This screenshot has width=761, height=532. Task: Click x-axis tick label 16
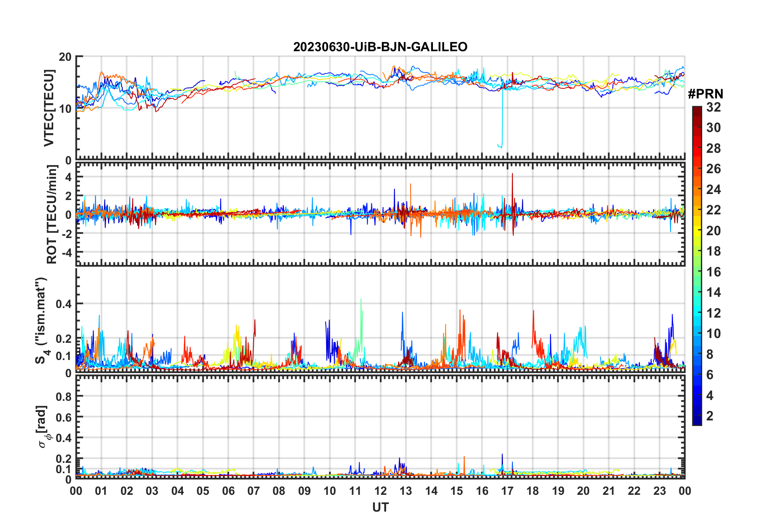click(482, 491)
